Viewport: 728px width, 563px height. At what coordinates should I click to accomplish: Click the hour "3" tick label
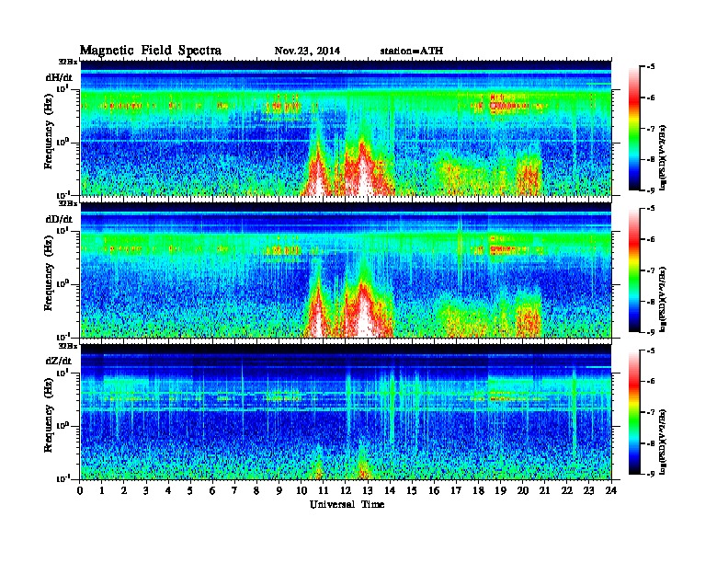coord(146,491)
